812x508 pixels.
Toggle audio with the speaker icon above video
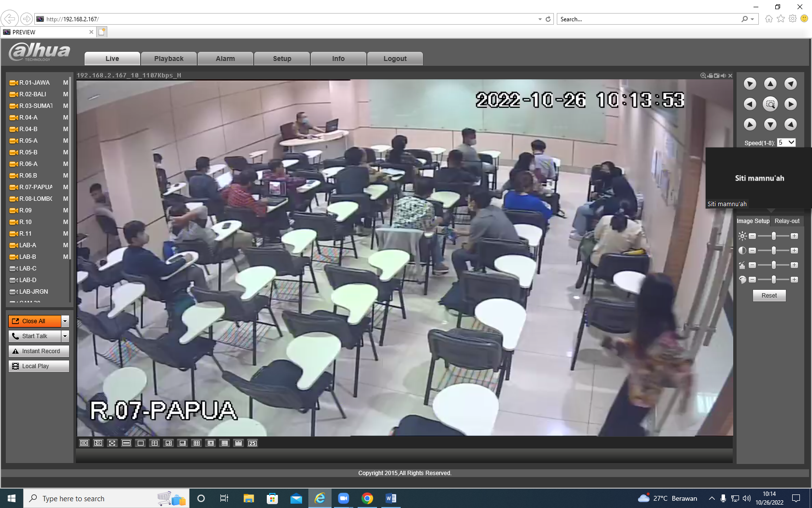(724, 75)
